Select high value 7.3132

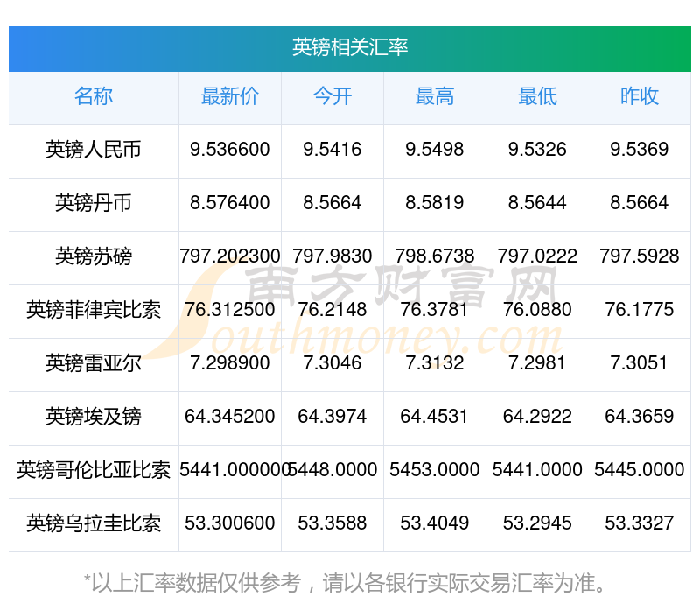pos(434,362)
